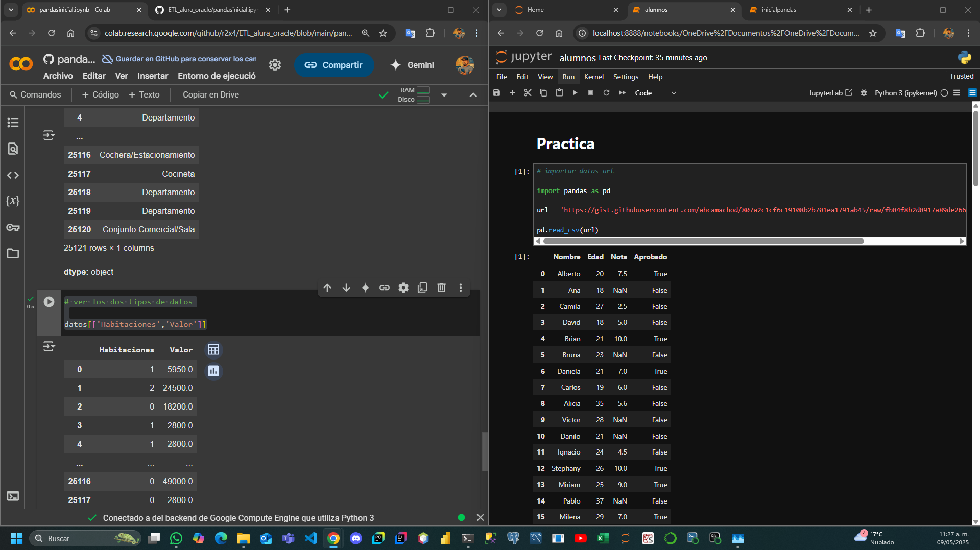
Task: Open Colab settings gear in header
Action: [275, 65]
